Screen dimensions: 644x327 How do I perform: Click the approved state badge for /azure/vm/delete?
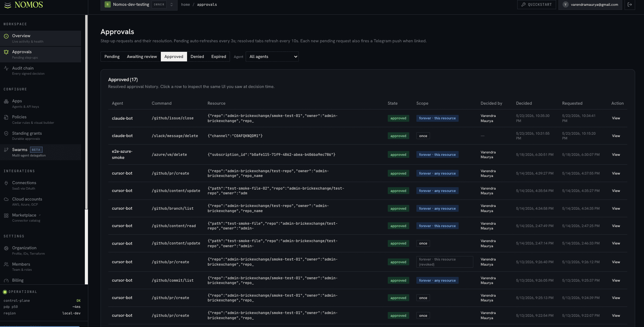[x=398, y=155]
